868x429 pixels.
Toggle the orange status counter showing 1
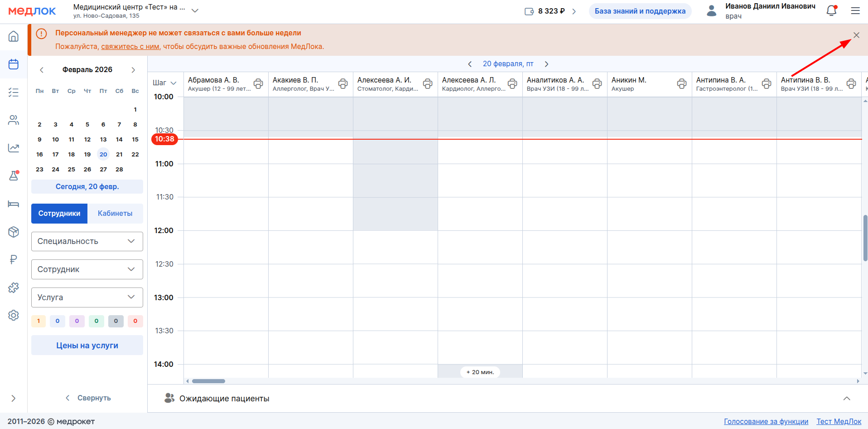tap(39, 321)
